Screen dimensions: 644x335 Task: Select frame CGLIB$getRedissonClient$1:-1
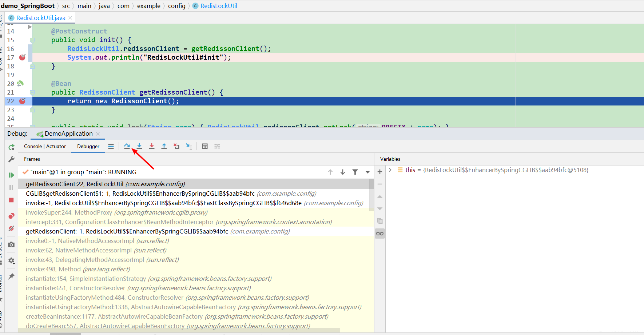(x=194, y=194)
